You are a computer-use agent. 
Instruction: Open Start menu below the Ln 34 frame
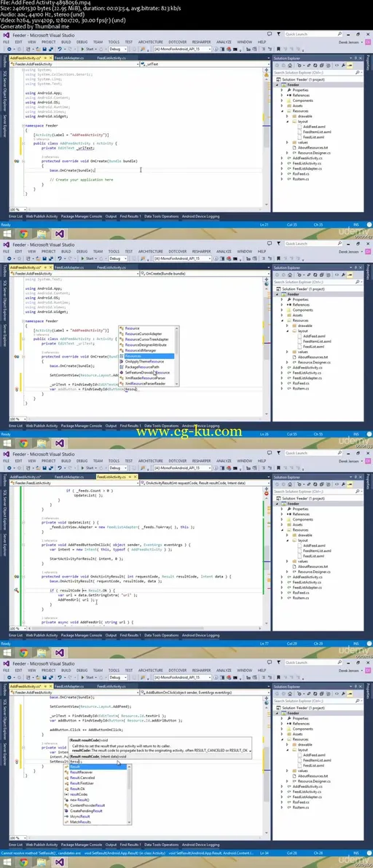point(7,862)
